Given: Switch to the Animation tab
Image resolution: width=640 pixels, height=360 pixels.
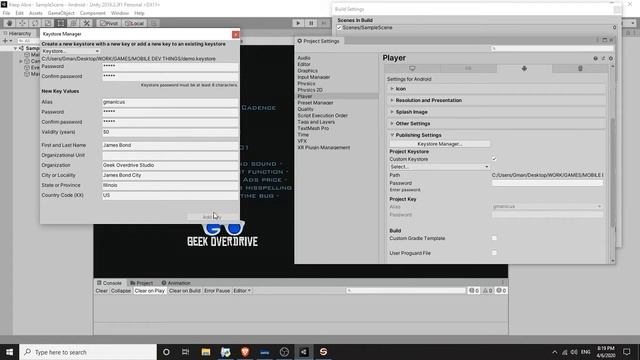Looking at the screenshot, I should tap(176, 283).
